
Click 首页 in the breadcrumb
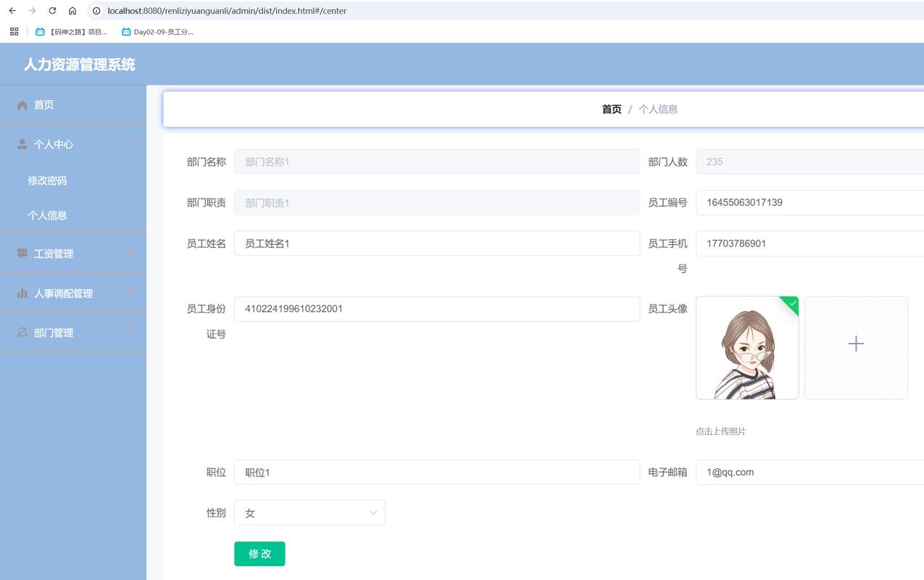(x=610, y=109)
